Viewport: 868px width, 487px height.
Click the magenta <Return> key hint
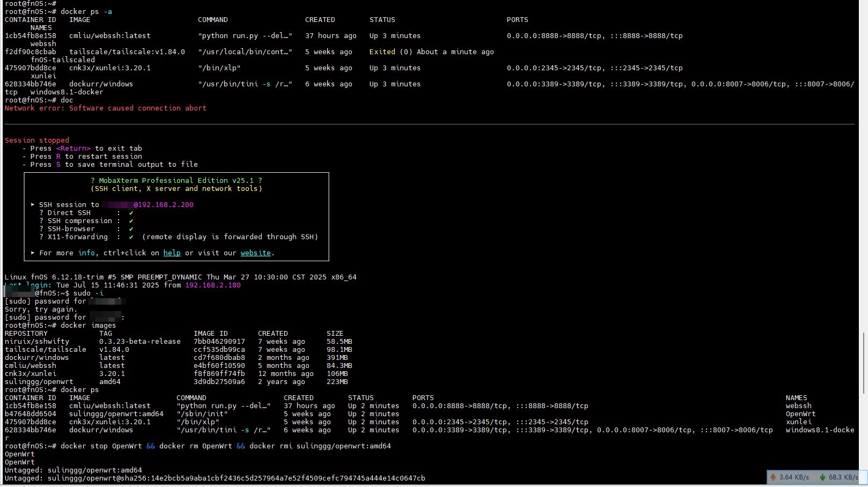pos(73,149)
